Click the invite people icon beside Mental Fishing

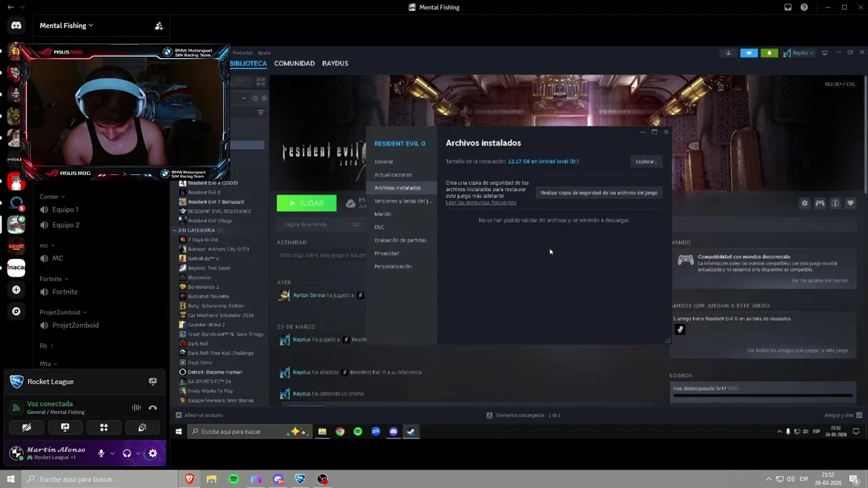[159, 26]
